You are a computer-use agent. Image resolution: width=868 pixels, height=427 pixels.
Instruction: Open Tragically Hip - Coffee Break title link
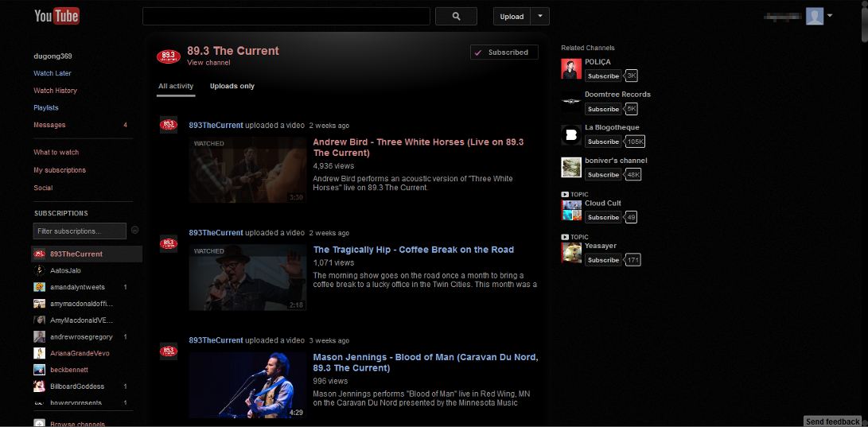(414, 250)
